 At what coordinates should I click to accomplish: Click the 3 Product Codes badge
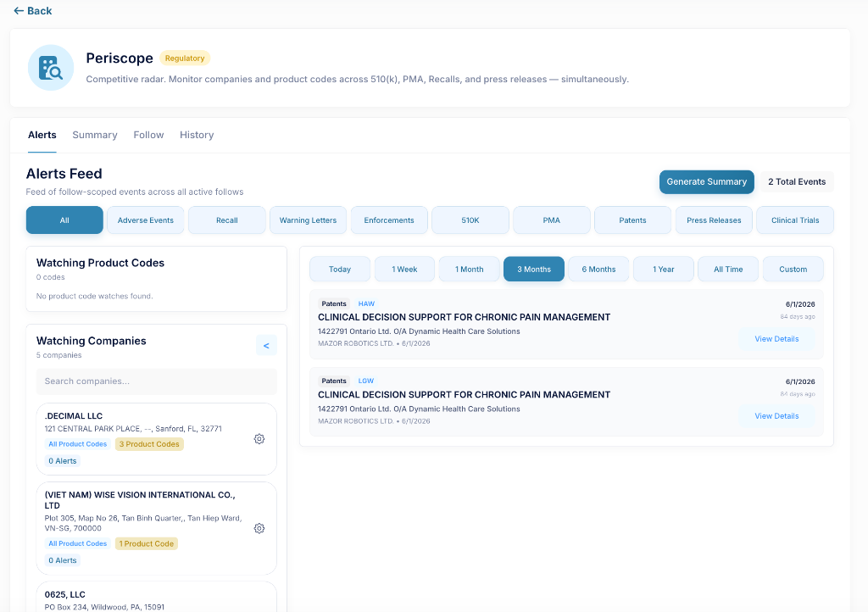(x=149, y=444)
